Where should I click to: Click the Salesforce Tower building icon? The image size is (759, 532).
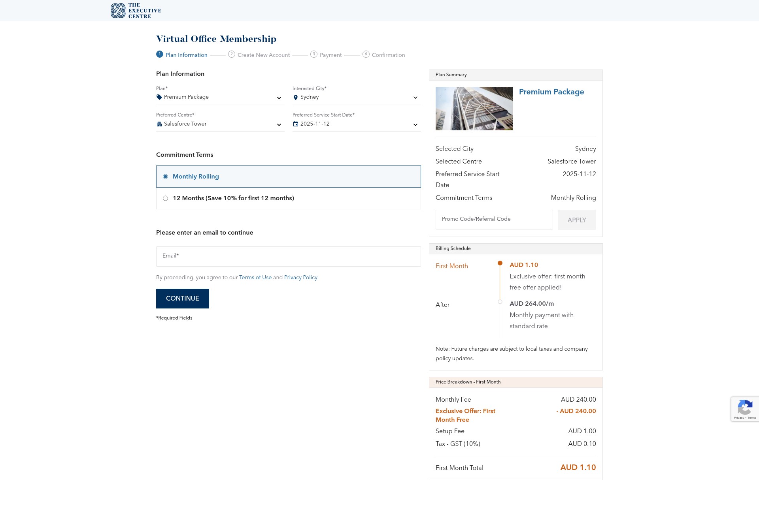pos(159,124)
